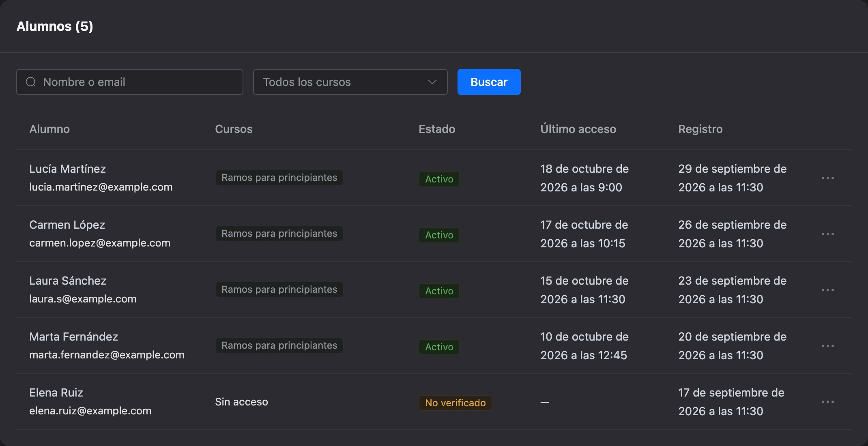This screenshot has width=868, height=446.
Task: Click the Activo badge for Marta Fernández
Action: (439, 347)
